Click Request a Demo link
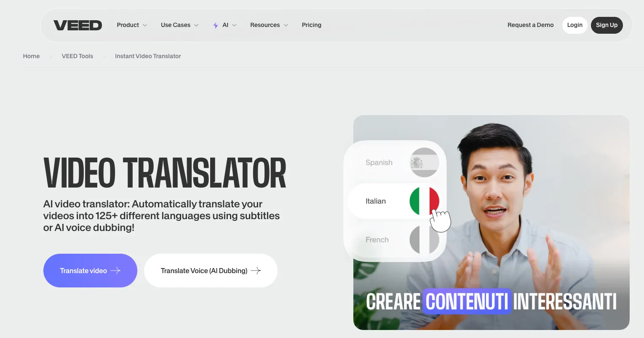Screen dimensions: 644x338 coord(531,25)
